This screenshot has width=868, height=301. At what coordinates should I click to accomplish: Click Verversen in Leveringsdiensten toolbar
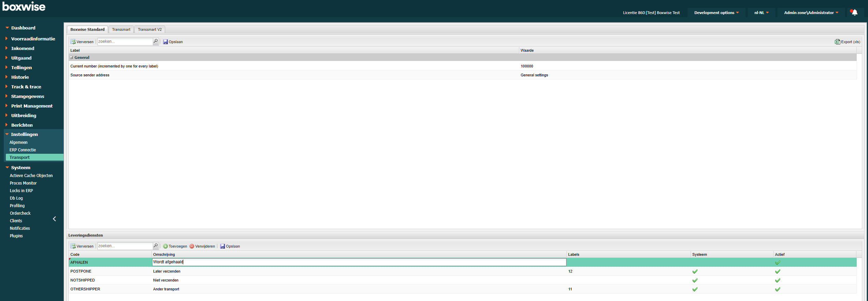pyautogui.click(x=82, y=246)
